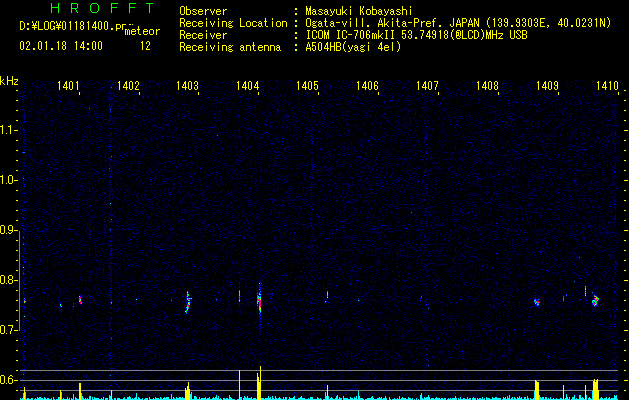Click the Receiver value ICOM IC-706mkII
Image resolution: width=629 pixels, height=400 pixels.
(350, 35)
